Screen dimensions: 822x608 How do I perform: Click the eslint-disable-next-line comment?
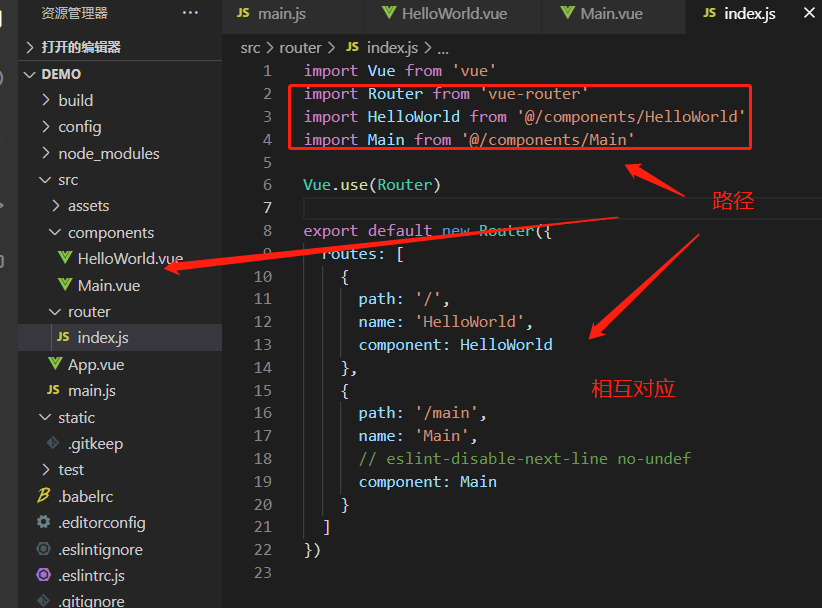tap(525, 459)
